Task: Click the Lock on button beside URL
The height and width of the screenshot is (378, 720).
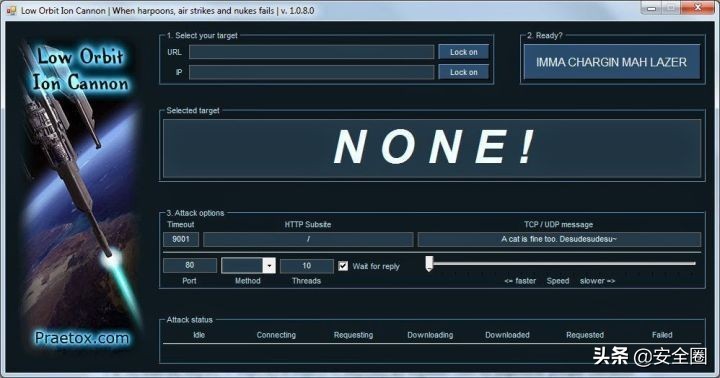Action: (x=463, y=52)
